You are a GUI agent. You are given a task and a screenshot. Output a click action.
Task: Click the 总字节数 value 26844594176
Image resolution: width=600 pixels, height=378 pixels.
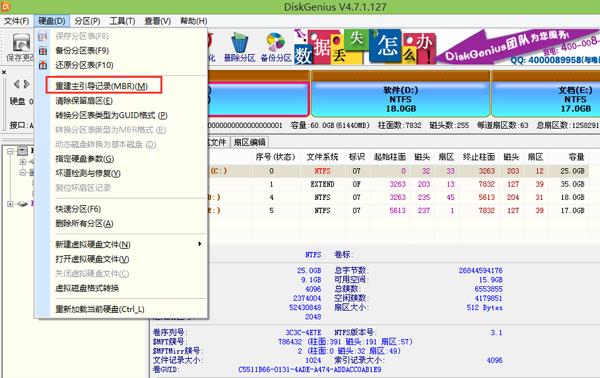[x=481, y=270]
